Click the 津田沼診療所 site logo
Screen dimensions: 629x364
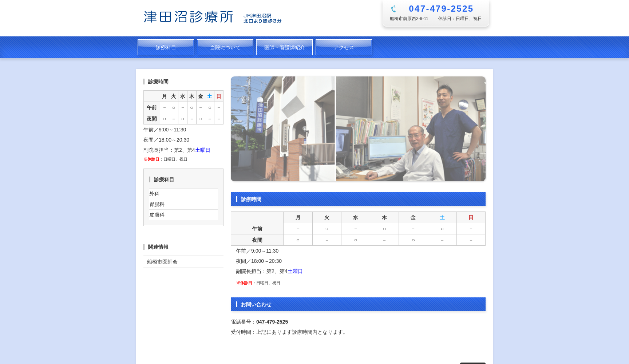[x=187, y=17]
